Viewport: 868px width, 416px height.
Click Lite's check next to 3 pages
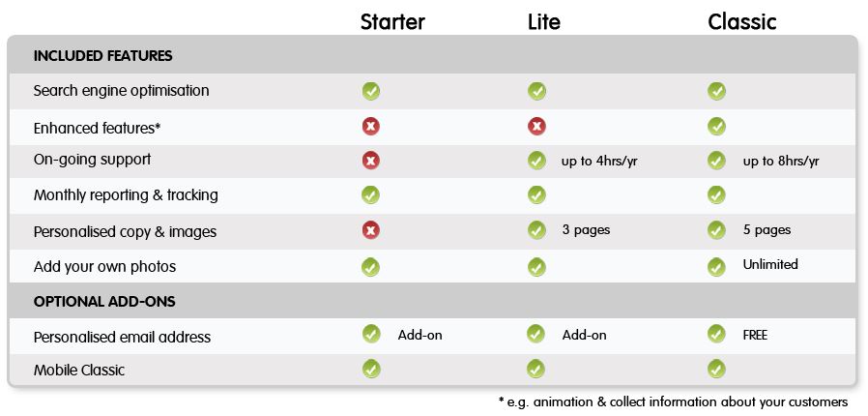pyautogui.click(x=536, y=230)
